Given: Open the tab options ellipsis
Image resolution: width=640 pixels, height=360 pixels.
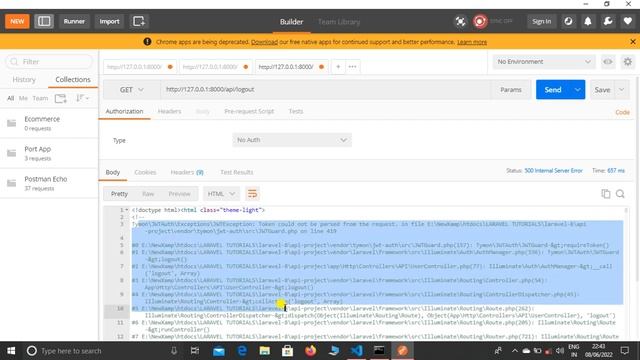Looking at the screenshot, I should 353,67.
